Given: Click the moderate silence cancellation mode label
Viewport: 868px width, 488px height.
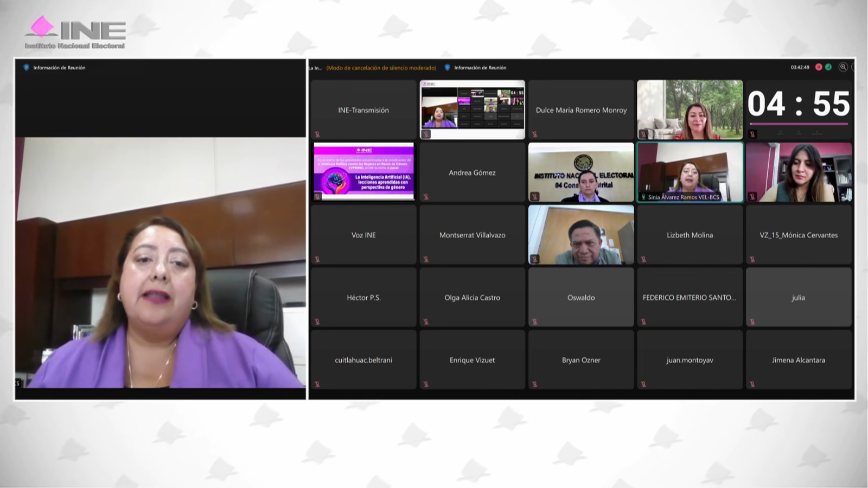Looking at the screenshot, I should pos(381,68).
